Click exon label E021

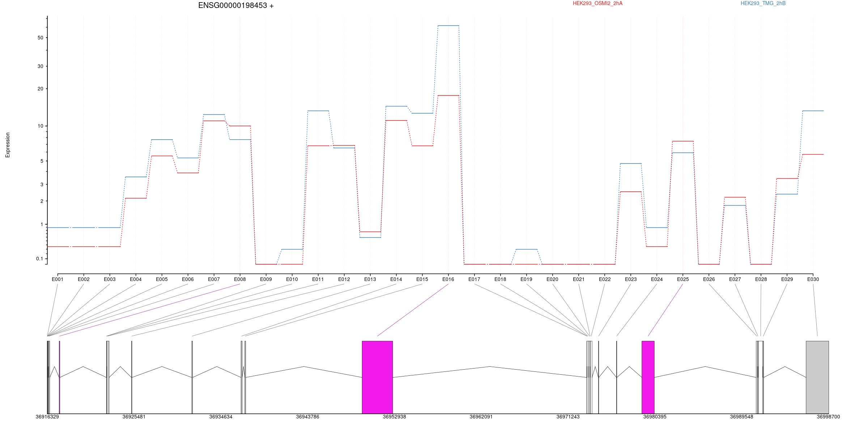pos(578,279)
